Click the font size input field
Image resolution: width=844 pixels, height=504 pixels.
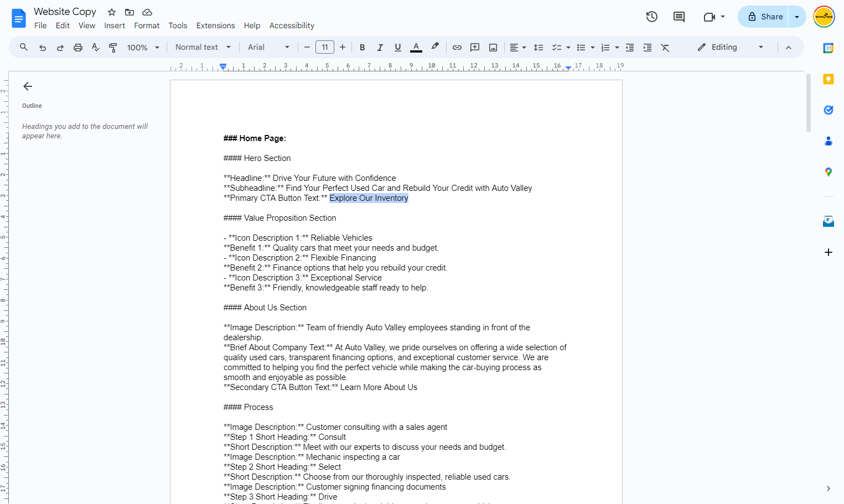tap(325, 48)
